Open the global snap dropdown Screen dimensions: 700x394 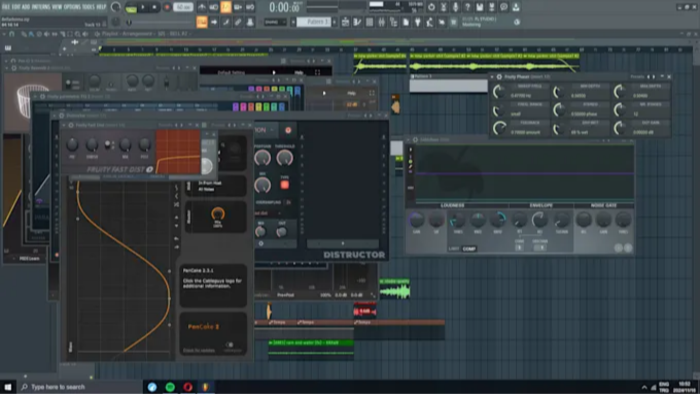point(275,22)
